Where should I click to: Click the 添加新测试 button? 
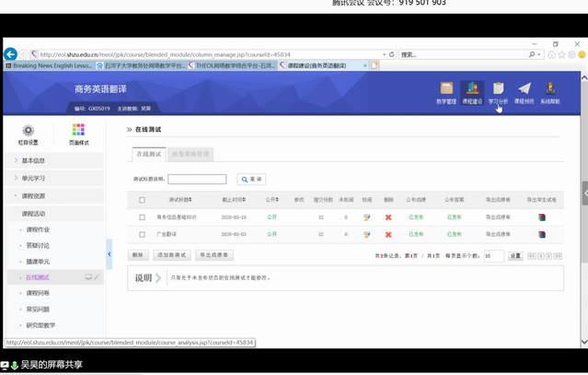point(172,255)
